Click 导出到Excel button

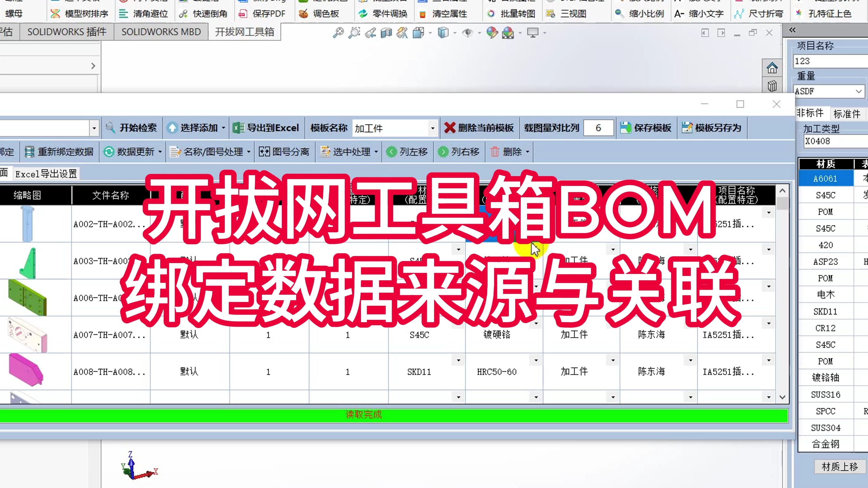[x=266, y=128]
